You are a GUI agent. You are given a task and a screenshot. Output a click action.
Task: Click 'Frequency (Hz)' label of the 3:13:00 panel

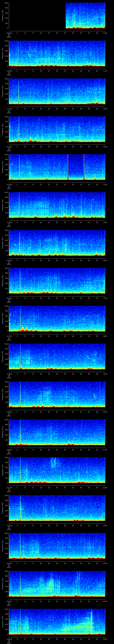(x=3, y=167)
